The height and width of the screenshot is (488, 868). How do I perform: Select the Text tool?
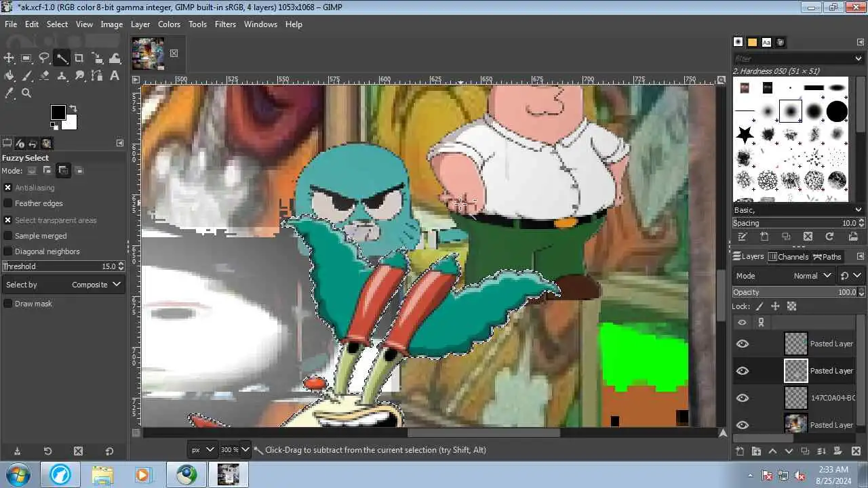(115, 76)
